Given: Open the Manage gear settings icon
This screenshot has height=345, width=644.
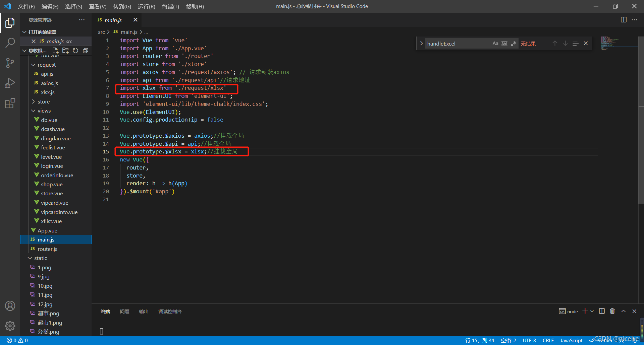Looking at the screenshot, I should coord(10,326).
